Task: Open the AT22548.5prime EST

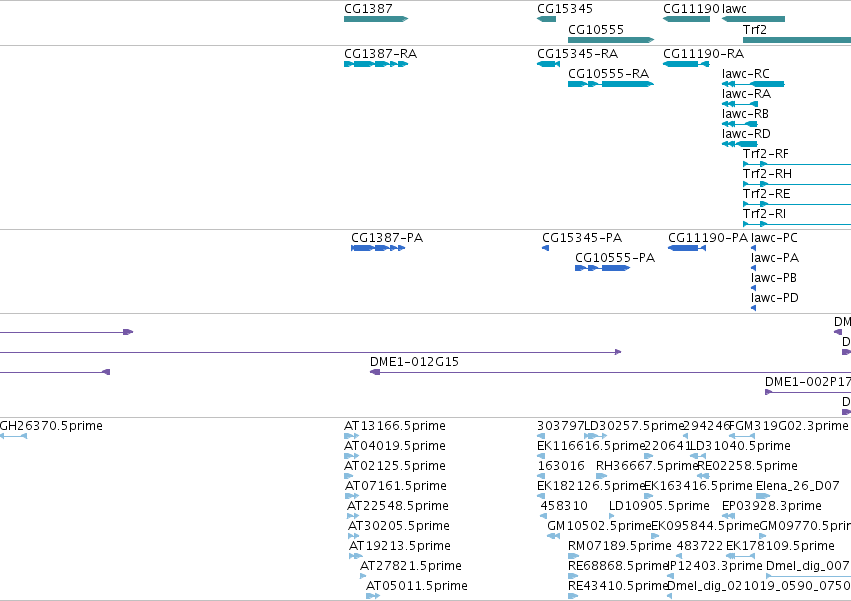Action: [353, 516]
